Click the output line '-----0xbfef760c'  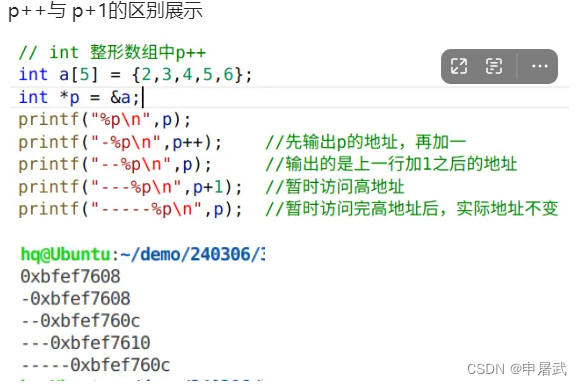tap(96, 365)
